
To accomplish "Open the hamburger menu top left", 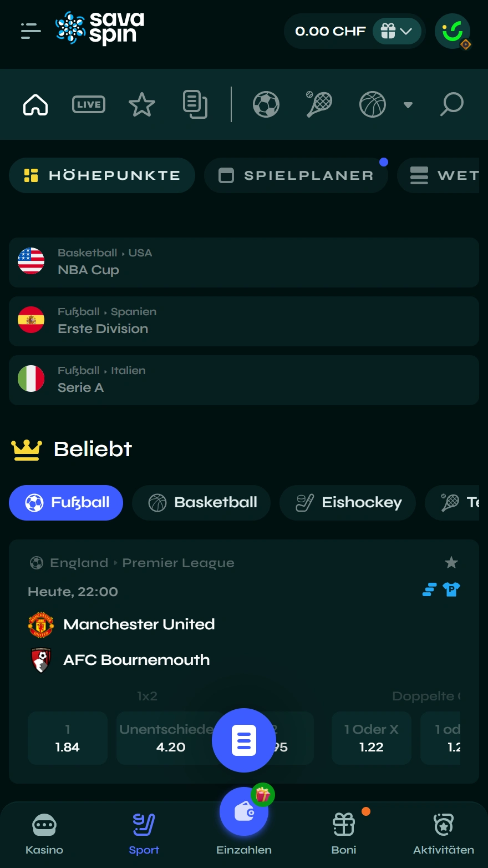I will click(30, 31).
